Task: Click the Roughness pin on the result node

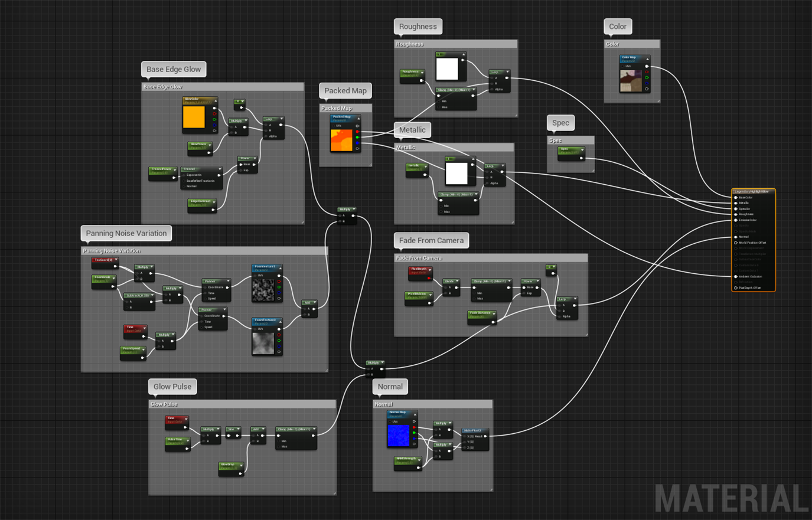Action: point(736,214)
